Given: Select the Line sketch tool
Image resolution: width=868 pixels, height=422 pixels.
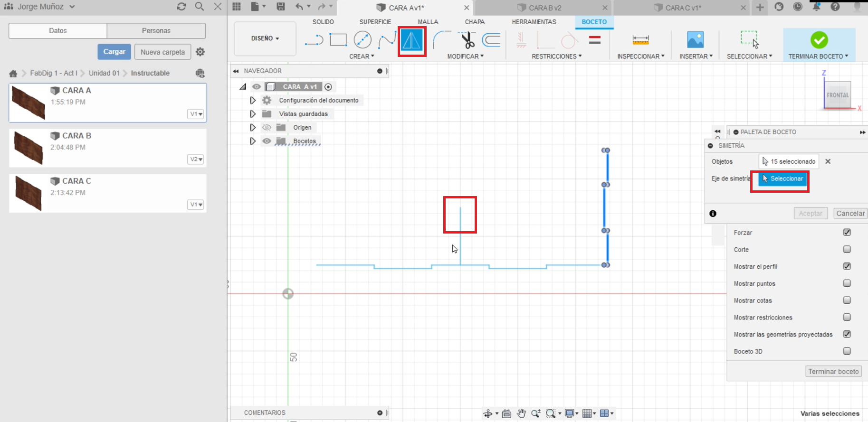Looking at the screenshot, I should tap(314, 40).
